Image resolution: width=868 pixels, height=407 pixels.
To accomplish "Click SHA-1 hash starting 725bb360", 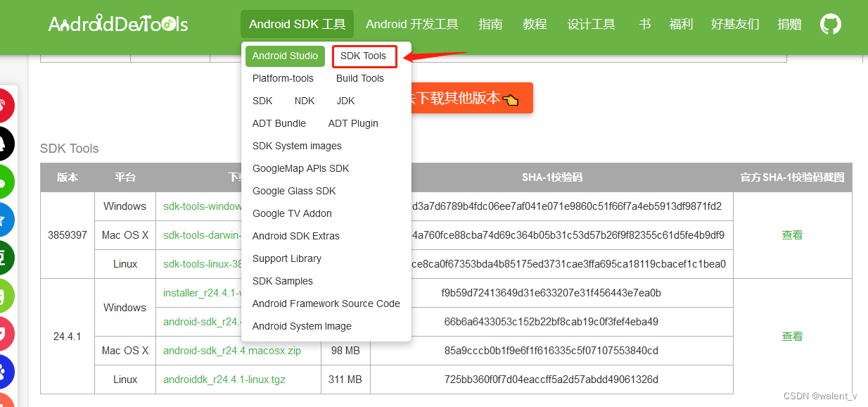I will [x=551, y=380].
